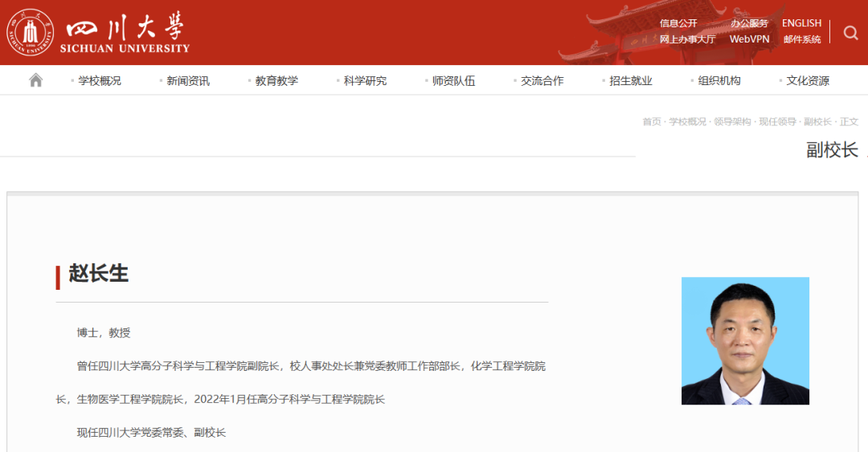This screenshot has width=868, height=452.
Task: Select 教育教学 in navigation bar
Action: point(276,81)
